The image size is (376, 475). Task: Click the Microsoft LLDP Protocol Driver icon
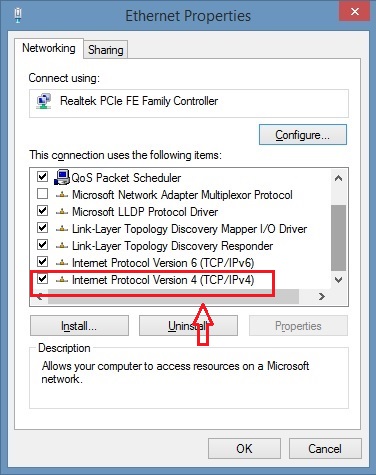pyautogui.click(x=62, y=212)
